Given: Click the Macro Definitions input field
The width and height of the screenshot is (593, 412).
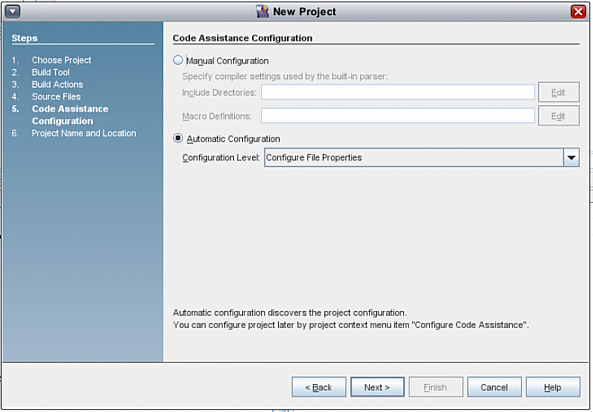Looking at the screenshot, I should (x=397, y=116).
